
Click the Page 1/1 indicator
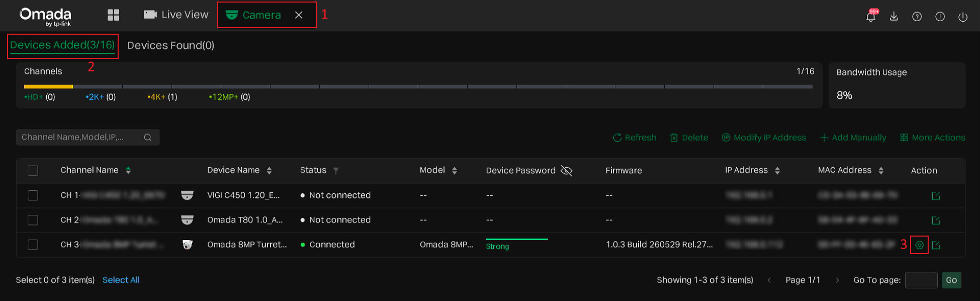[x=803, y=280]
